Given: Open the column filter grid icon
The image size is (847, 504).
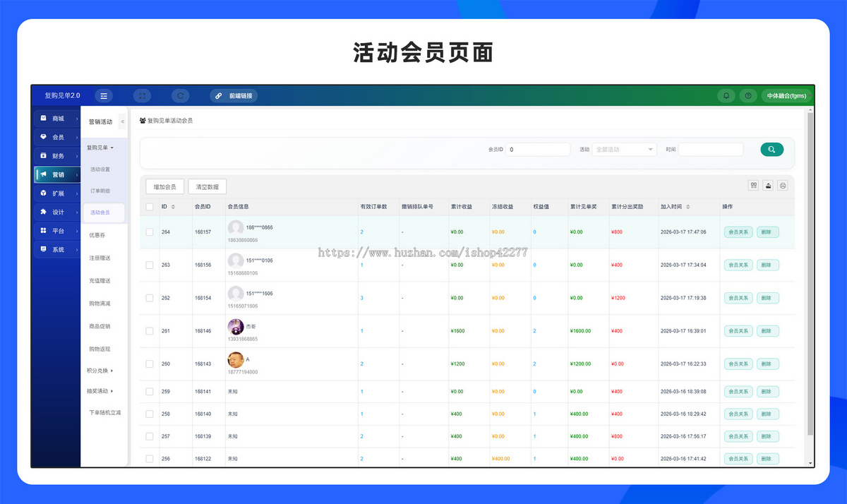Looking at the screenshot, I should tap(754, 185).
